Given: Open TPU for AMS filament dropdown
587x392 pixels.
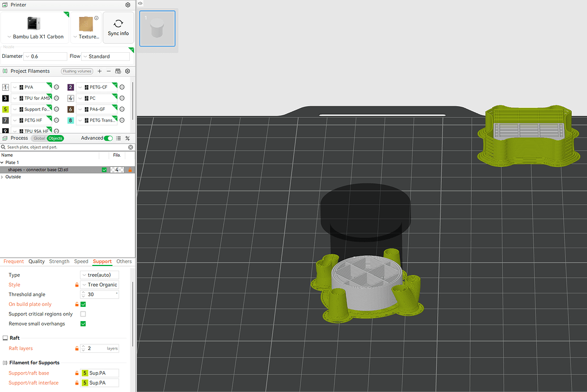Looking at the screenshot, I should click(x=31, y=98).
